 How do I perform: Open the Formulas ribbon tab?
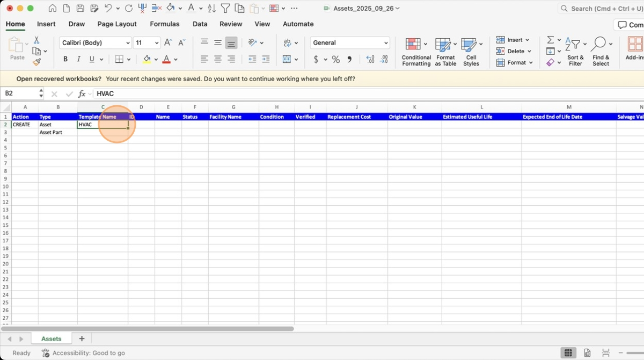coord(165,24)
